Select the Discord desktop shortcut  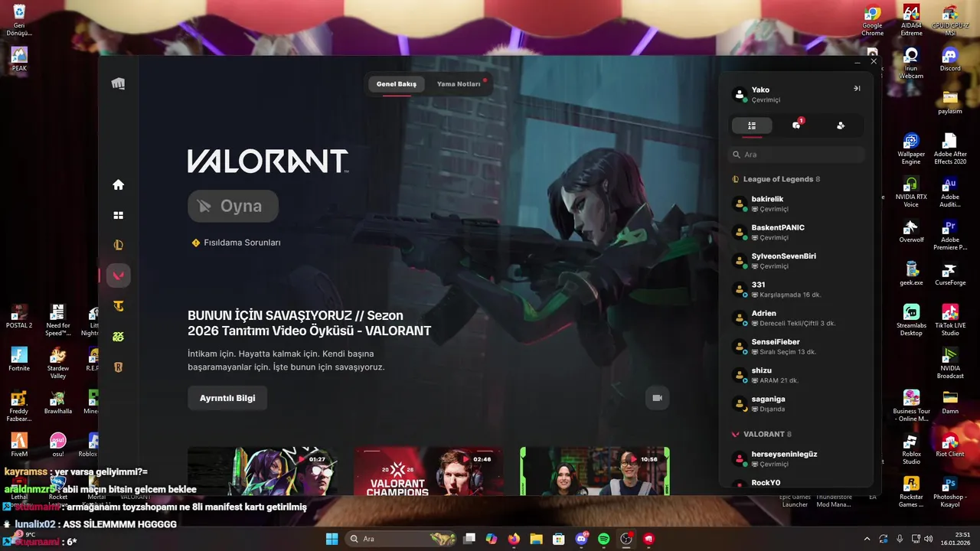coord(950,60)
